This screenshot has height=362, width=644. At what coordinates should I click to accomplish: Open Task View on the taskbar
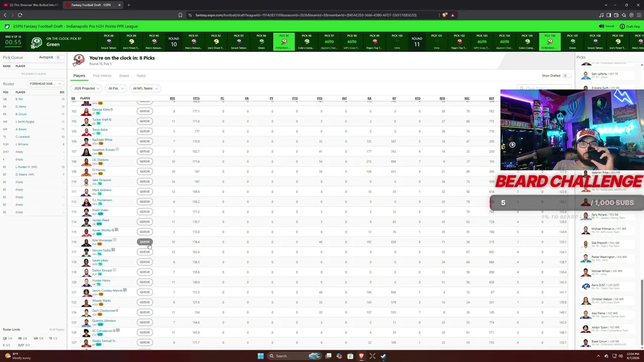pyautogui.click(x=329, y=356)
